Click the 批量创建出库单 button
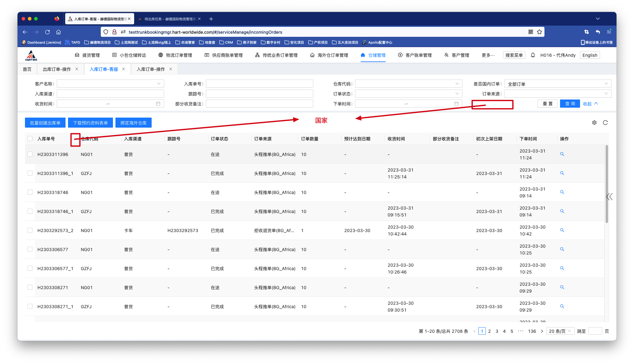The height and width of the screenshot is (364, 634). point(45,123)
